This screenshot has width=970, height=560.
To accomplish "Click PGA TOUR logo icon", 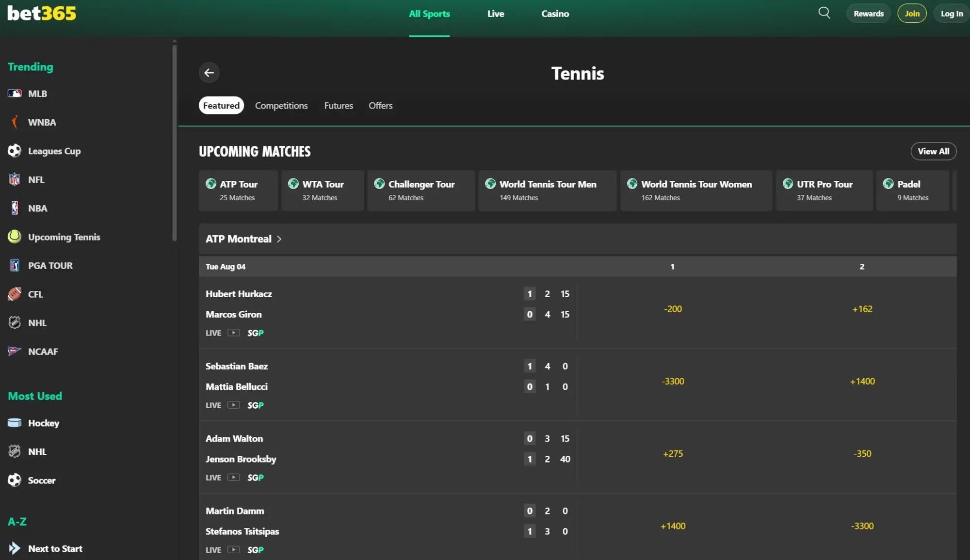I will coord(15,266).
